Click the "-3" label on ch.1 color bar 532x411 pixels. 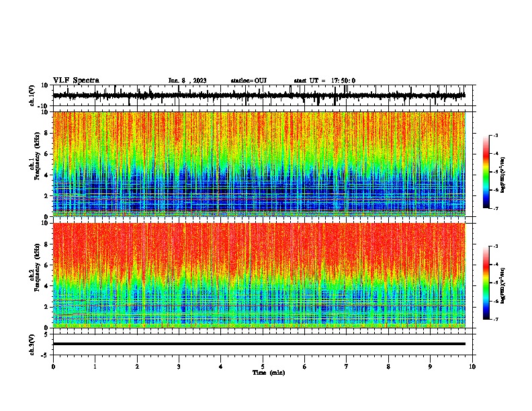(x=495, y=136)
